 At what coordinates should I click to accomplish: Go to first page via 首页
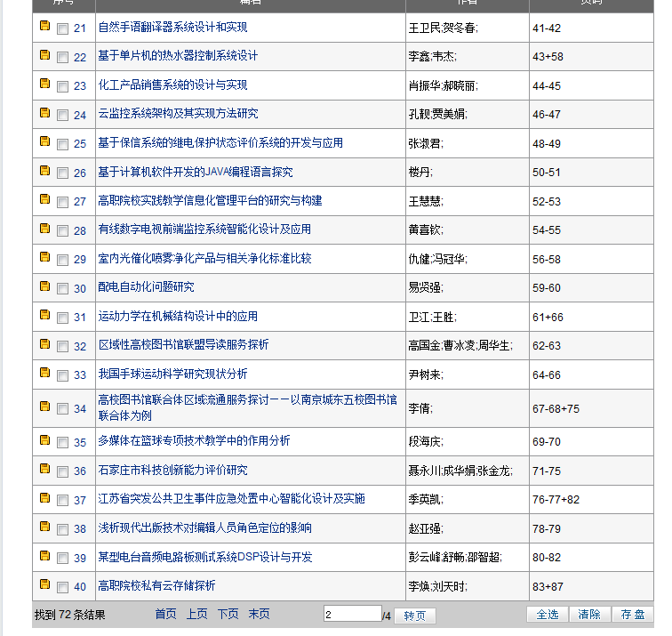(x=165, y=614)
